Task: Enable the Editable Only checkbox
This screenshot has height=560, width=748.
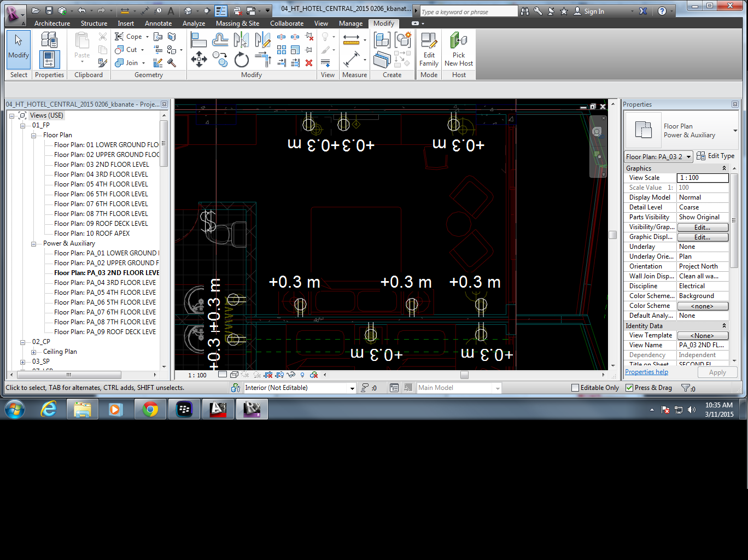Action: click(575, 388)
